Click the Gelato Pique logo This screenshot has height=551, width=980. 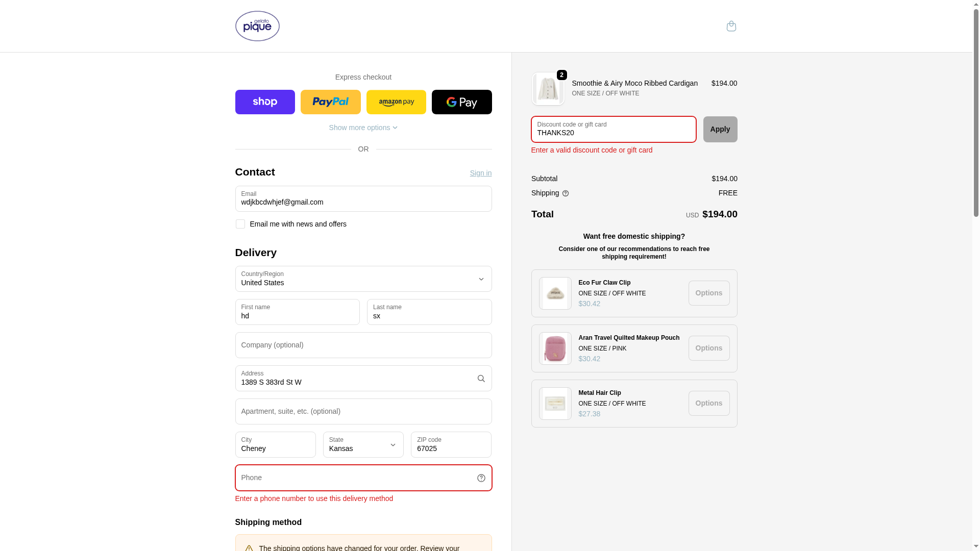click(257, 26)
